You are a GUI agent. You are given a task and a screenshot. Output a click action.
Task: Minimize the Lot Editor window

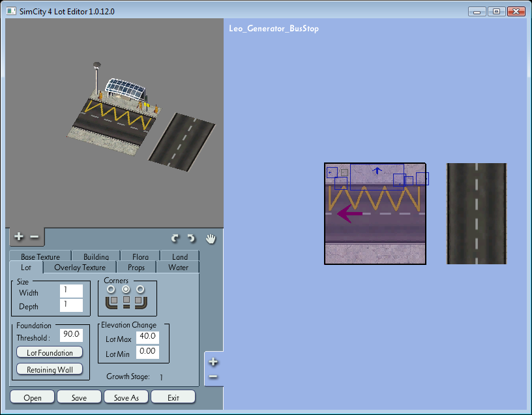pos(477,11)
